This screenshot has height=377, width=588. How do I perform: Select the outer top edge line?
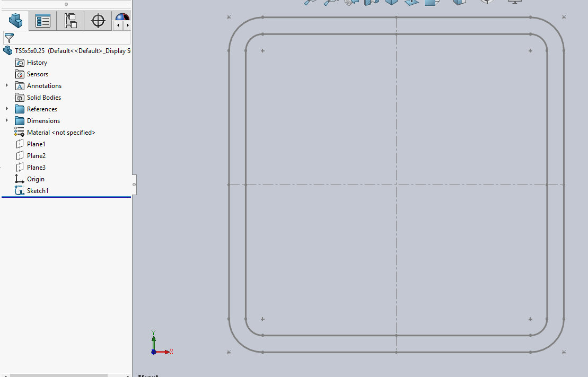pyautogui.click(x=397, y=17)
